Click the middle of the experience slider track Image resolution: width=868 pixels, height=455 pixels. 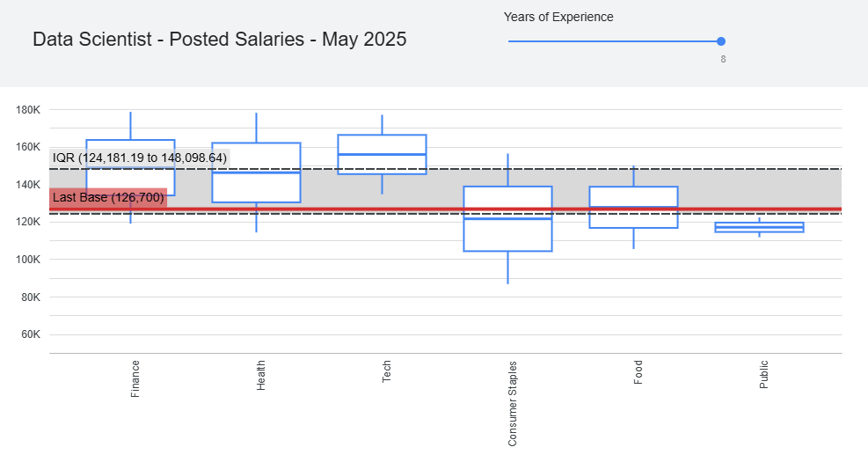[x=615, y=41]
